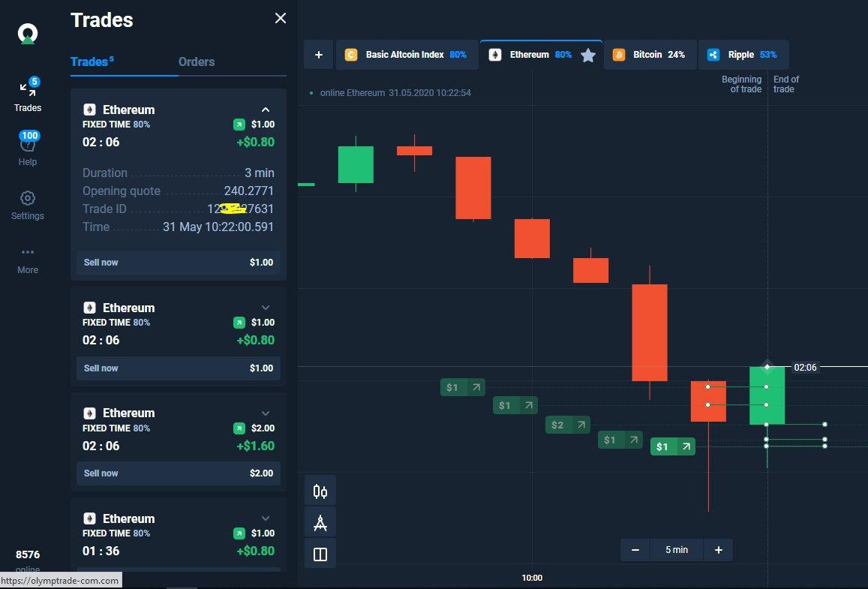This screenshot has width=868, height=589.
Task: Click the 02:06 price line label
Action: pyautogui.click(x=805, y=367)
